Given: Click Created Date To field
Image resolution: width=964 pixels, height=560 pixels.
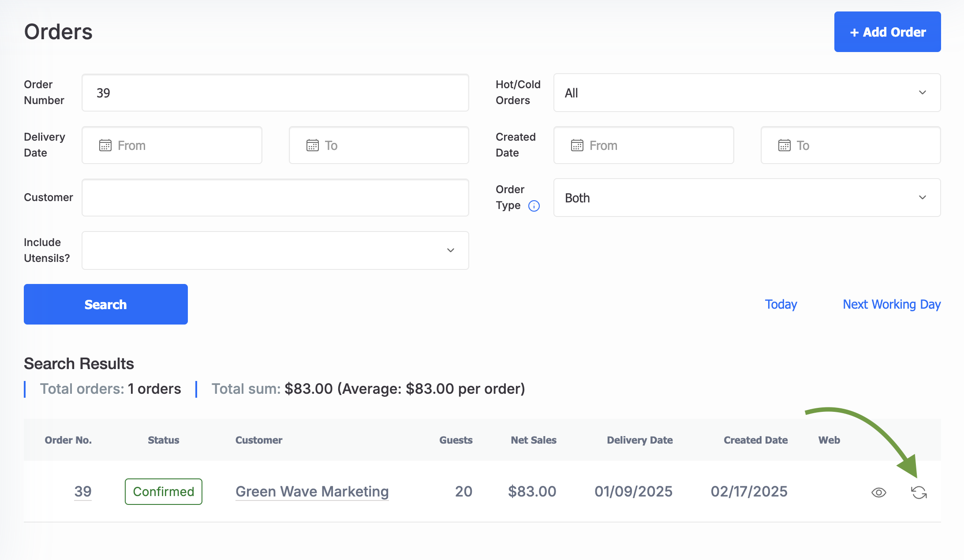Looking at the screenshot, I should pyautogui.click(x=851, y=145).
